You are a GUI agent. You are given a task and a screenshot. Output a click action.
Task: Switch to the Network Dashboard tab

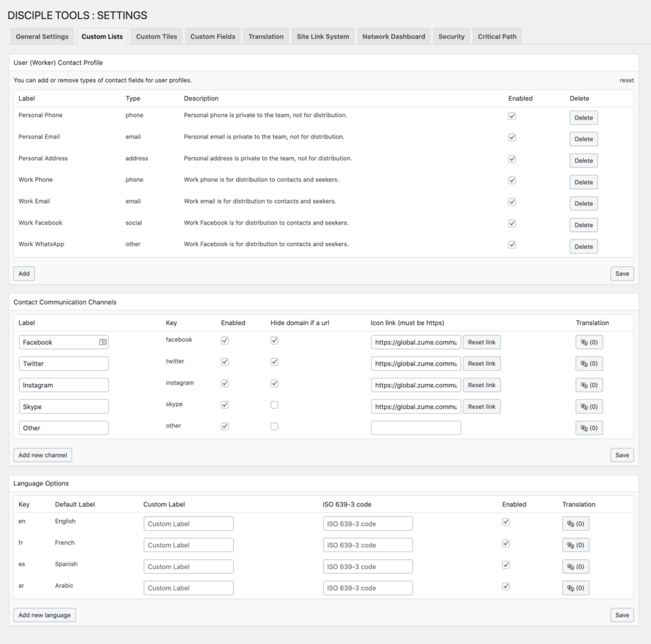[x=393, y=36]
